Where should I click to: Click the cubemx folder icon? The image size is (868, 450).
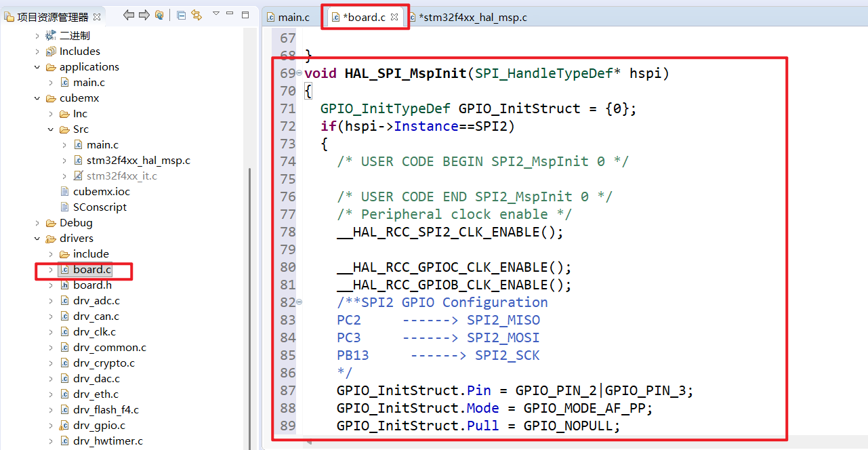tap(51, 98)
